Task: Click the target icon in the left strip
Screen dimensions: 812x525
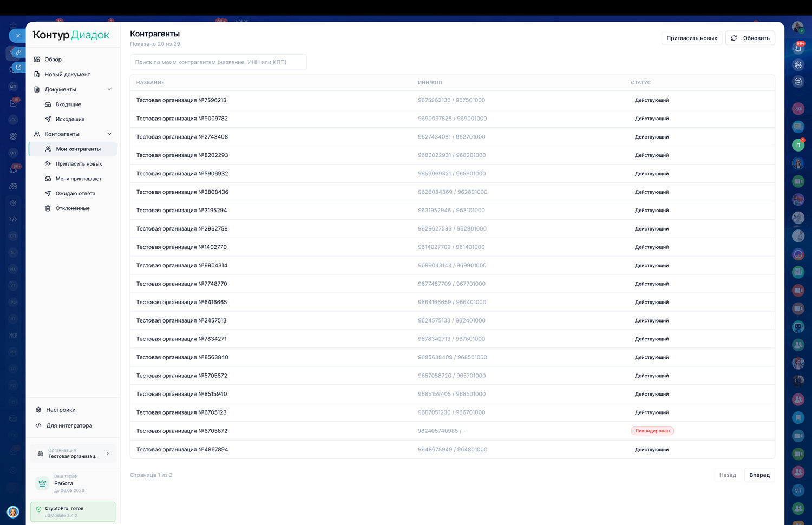Action: pyautogui.click(x=13, y=136)
